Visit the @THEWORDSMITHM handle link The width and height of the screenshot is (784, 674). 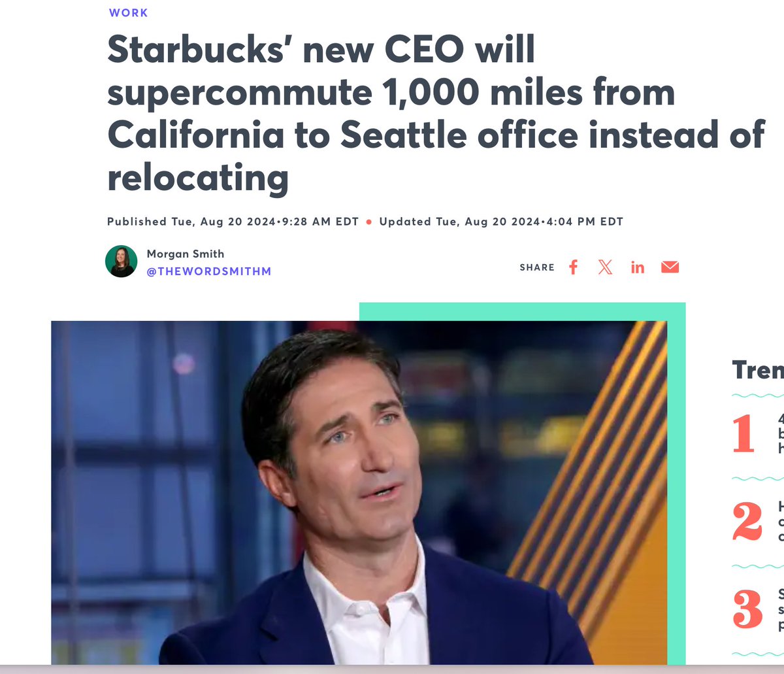209,271
